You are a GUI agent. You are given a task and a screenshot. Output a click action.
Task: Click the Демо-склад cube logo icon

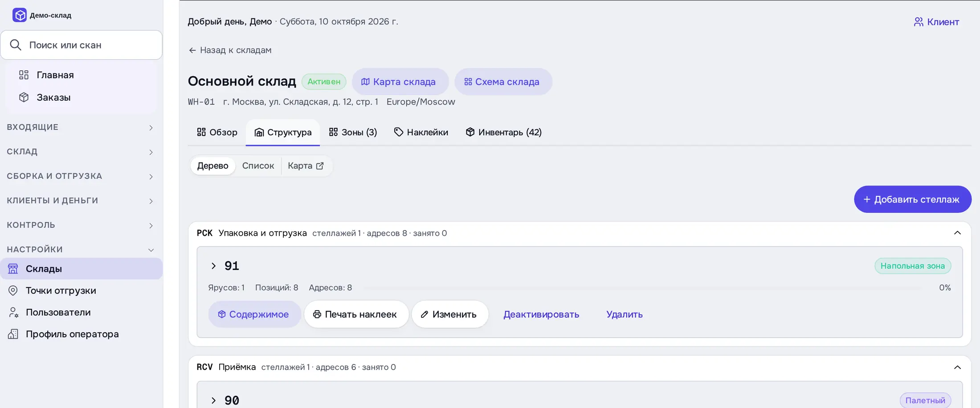coord(20,15)
